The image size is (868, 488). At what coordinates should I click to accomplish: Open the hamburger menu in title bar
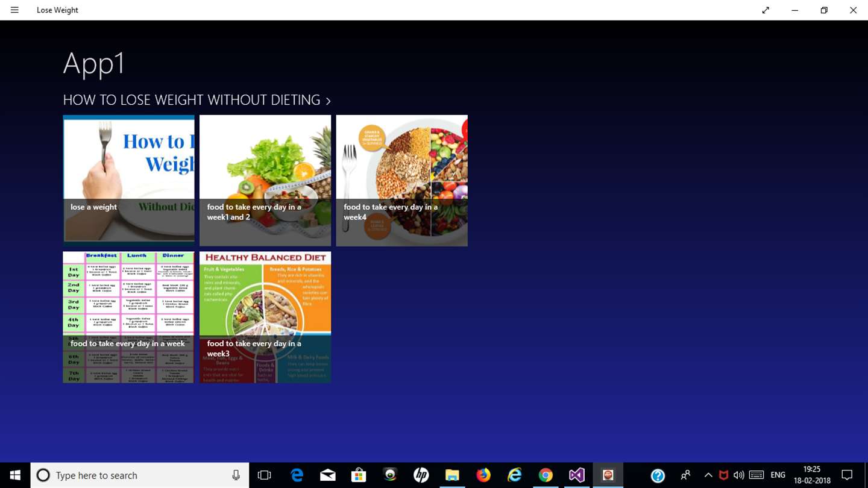tap(14, 10)
